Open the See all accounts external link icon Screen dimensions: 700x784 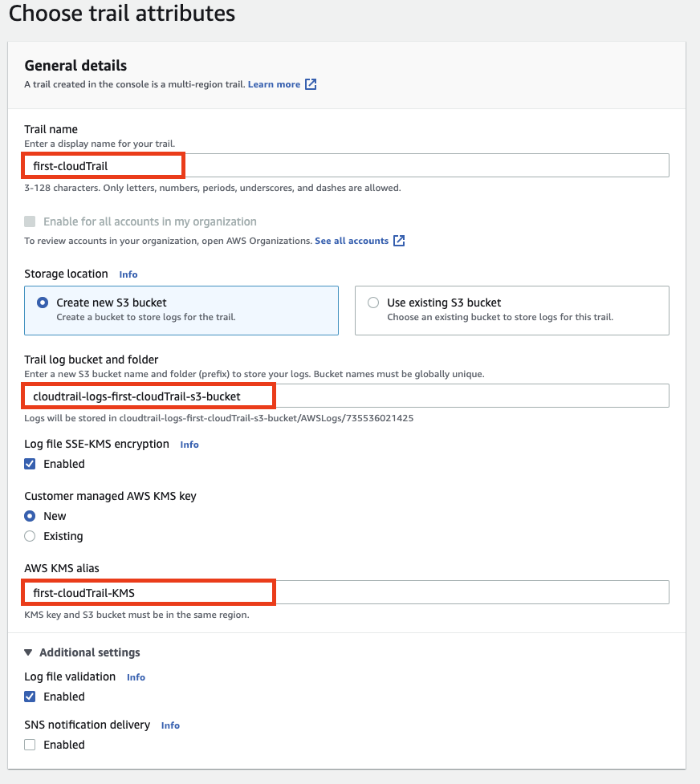(x=399, y=241)
